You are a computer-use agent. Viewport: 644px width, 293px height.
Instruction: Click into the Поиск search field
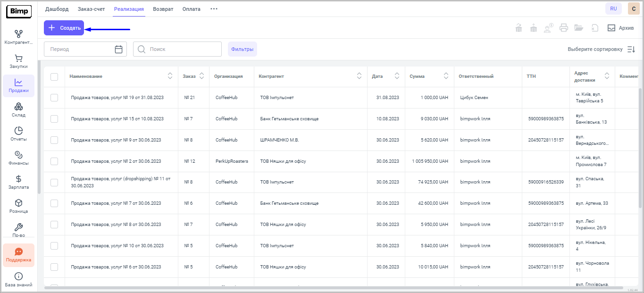click(182, 49)
